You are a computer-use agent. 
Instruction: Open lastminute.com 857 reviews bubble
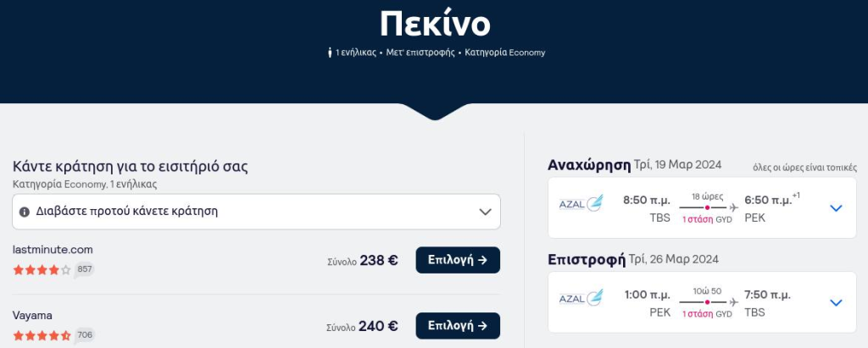(84, 269)
